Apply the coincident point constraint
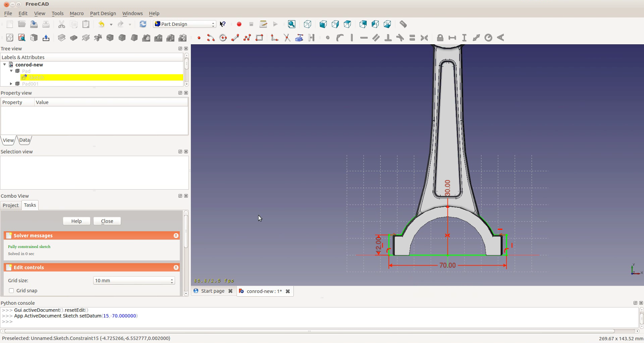Image resolution: width=644 pixels, height=343 pixels. [328, 38]
